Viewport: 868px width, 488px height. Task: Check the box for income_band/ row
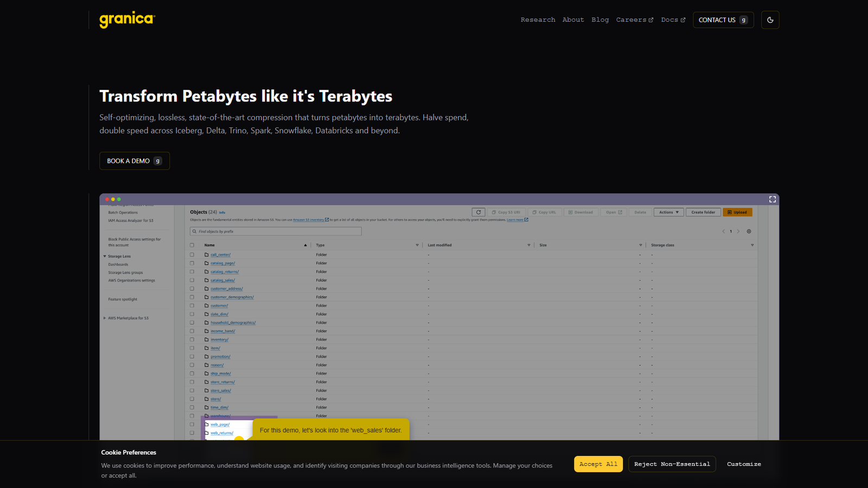click(x=192, y=331)
